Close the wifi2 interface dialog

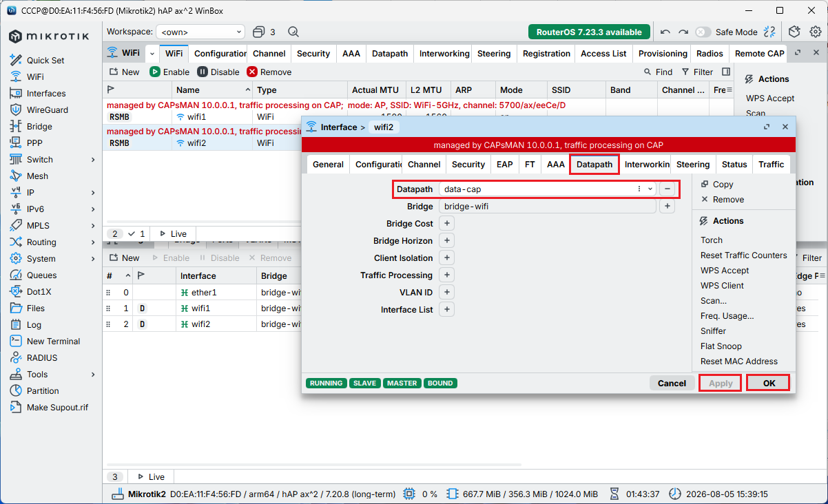point(785,127)
